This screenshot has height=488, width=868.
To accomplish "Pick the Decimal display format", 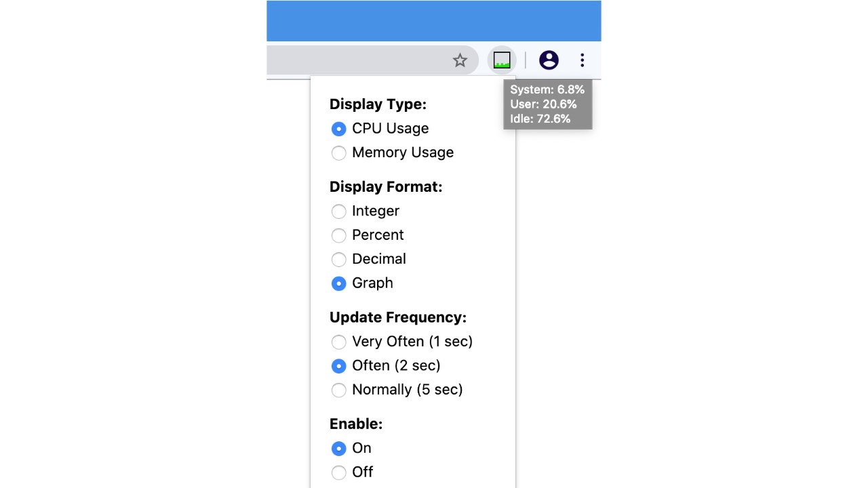I will click(338, 260).
